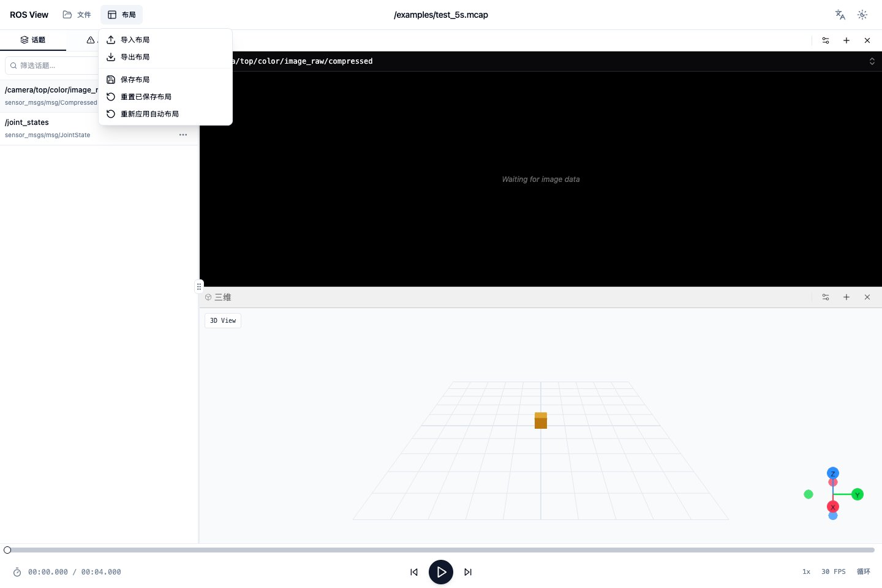Click the 3D View label button

point(223,321)
